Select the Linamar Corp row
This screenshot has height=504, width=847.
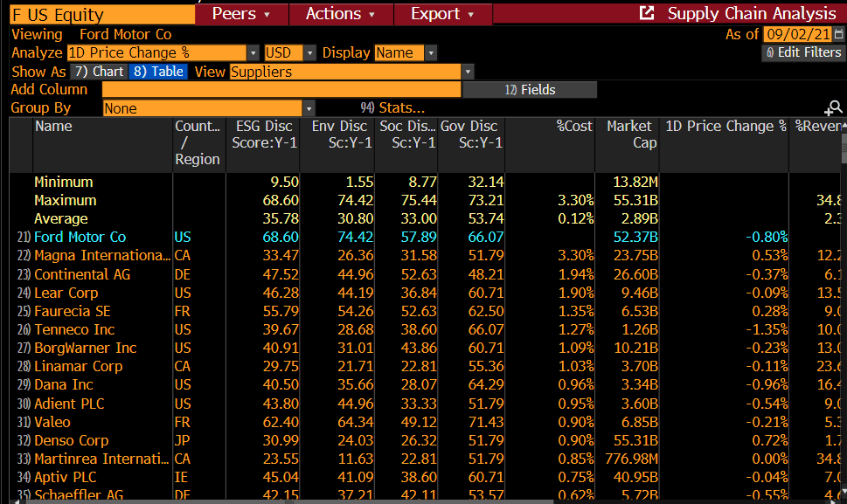(x=427, y=366)
